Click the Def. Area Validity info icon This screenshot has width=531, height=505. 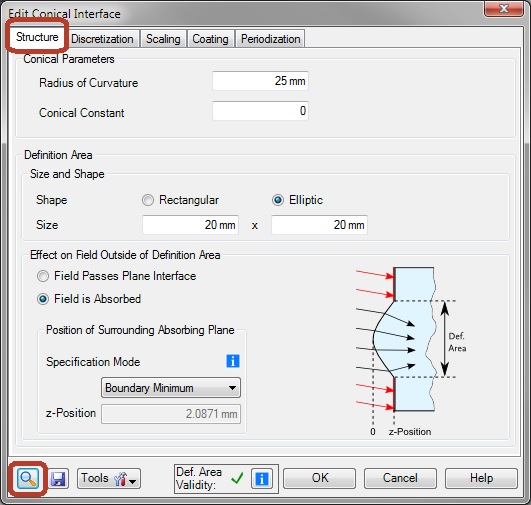262,479
